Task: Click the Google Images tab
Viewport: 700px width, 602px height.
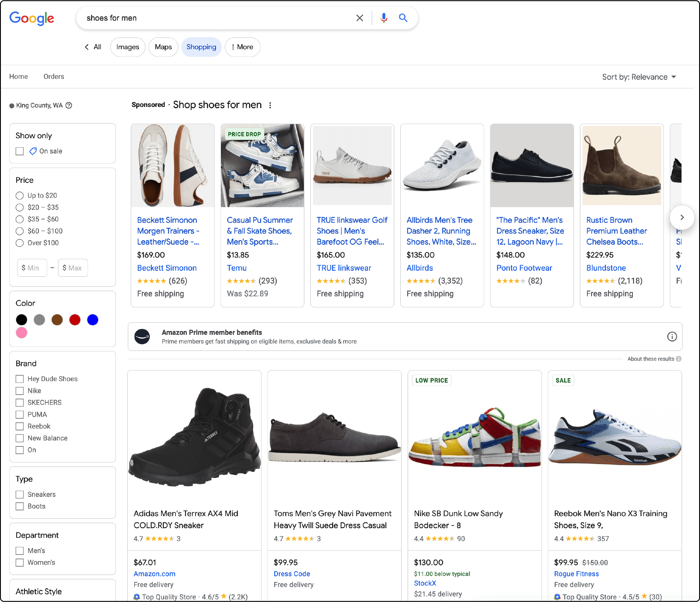Action: (127, 47)
